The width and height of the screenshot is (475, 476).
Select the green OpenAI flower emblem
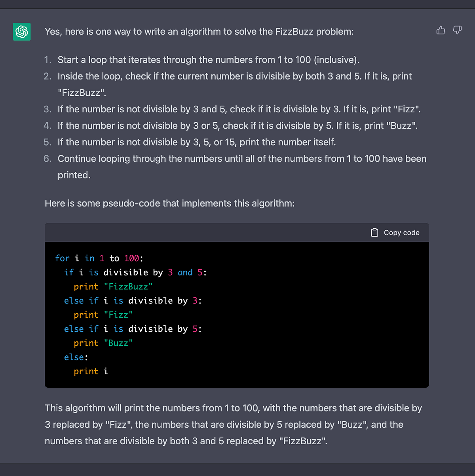22,32
